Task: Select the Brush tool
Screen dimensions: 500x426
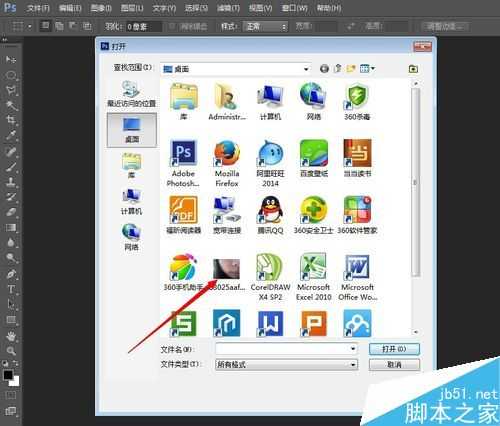Action: pos(11,167)
